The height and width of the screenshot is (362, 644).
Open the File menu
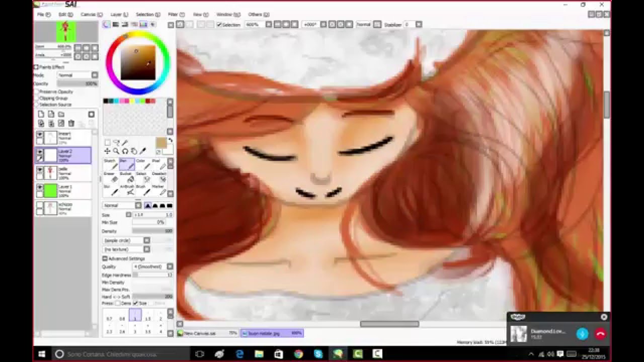point(43,15)
